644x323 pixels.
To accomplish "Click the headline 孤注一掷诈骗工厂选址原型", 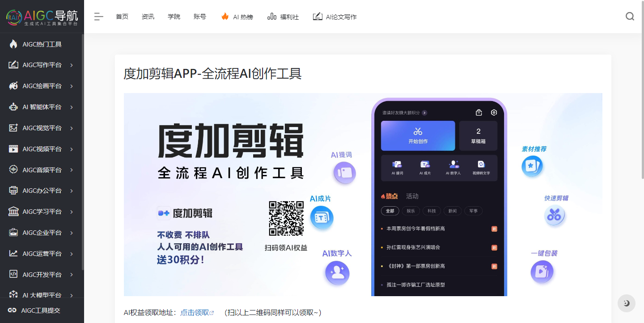I will (416, 285).
